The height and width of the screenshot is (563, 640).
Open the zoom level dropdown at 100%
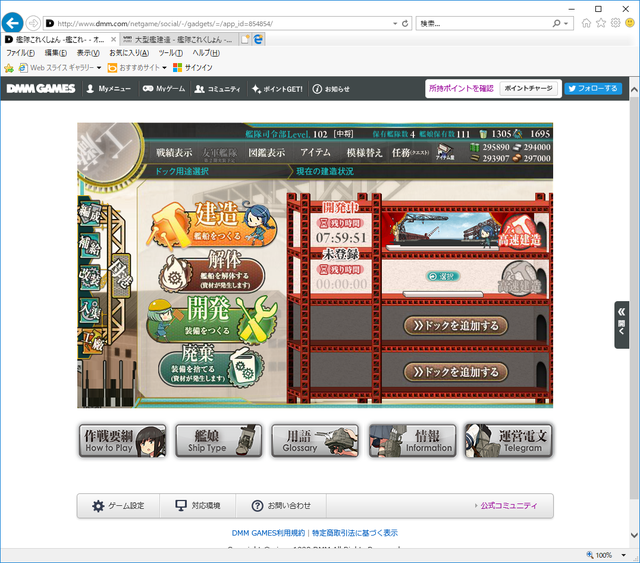click(x=623, y=555)
